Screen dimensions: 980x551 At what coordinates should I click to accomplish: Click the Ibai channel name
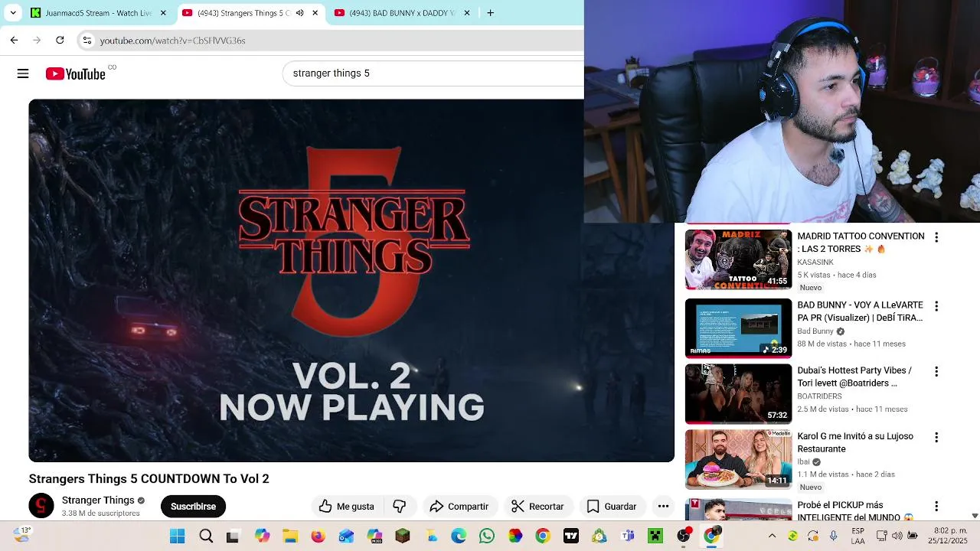(804, 462)
